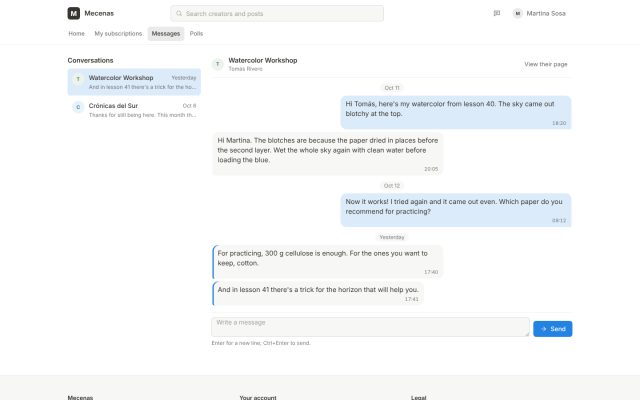Viewport: 640px width, 400px height.
Task: Click the Send button
Action: click(553, 329)
